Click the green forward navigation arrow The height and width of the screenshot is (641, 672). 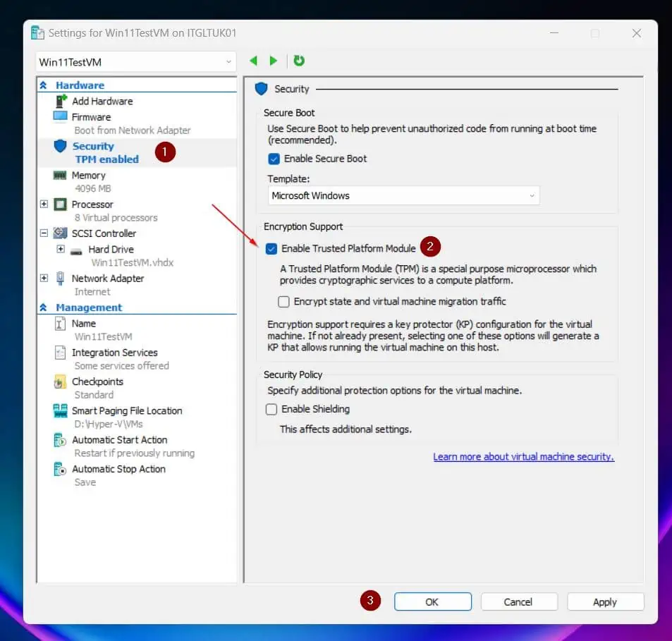(x=274, y=61)
